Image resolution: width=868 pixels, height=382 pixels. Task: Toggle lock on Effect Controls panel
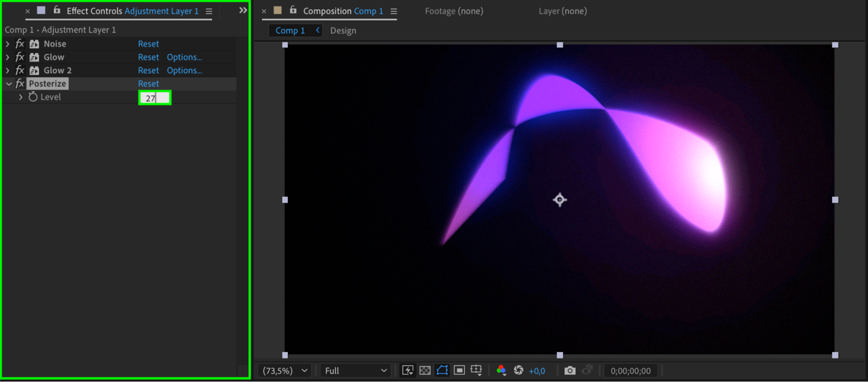coord(57,10)
